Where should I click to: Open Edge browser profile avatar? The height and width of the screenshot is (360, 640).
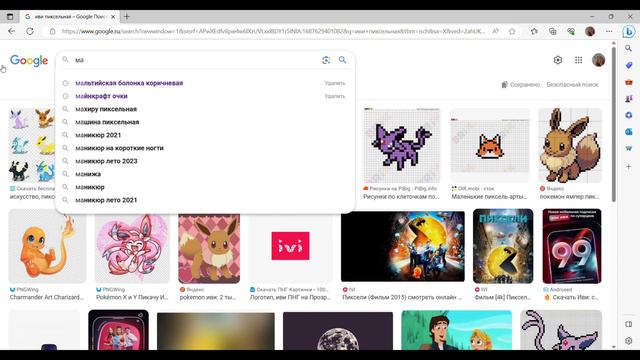point(590,31)
